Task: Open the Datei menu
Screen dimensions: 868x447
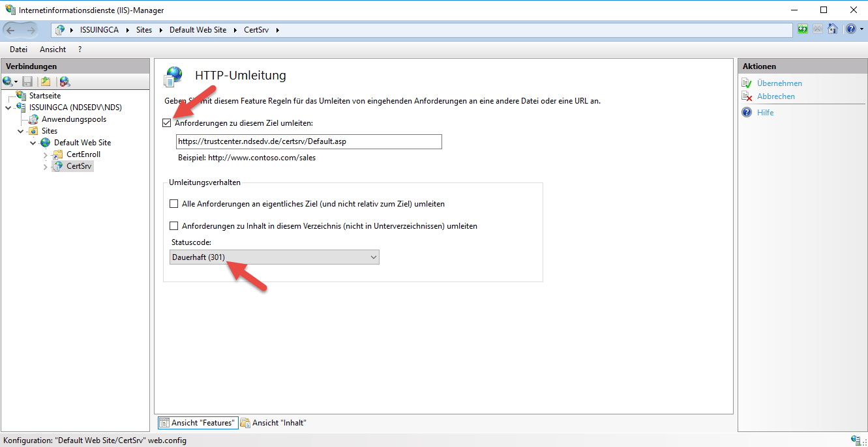Action: pyautogui.click(x=18, y=50)
